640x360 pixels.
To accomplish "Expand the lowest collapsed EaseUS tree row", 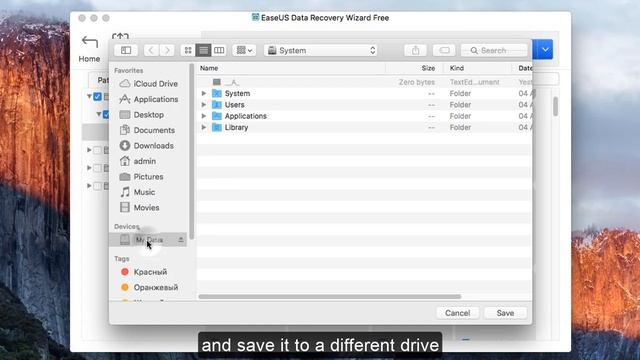I will [89, 186].
